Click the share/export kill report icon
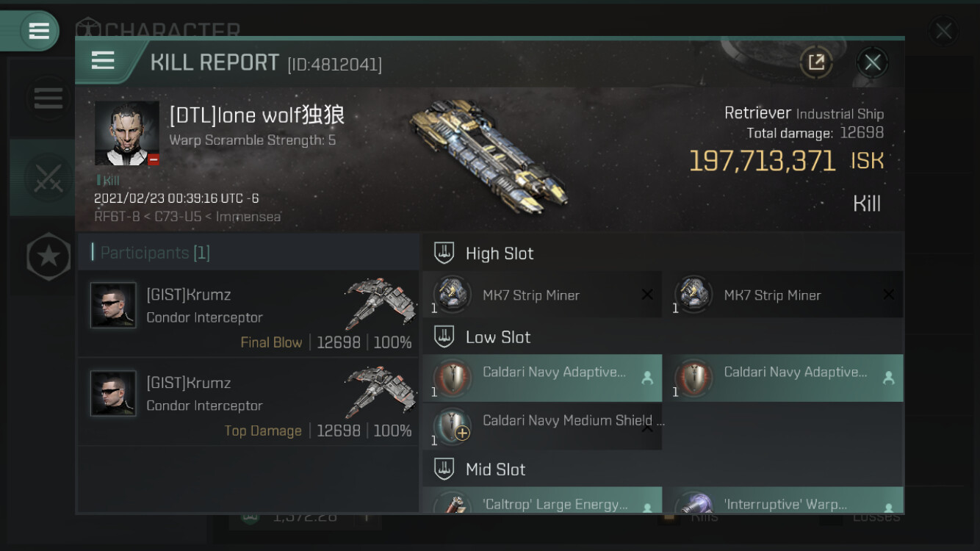Viewport: 980px width, 551px height. (816, 62)
